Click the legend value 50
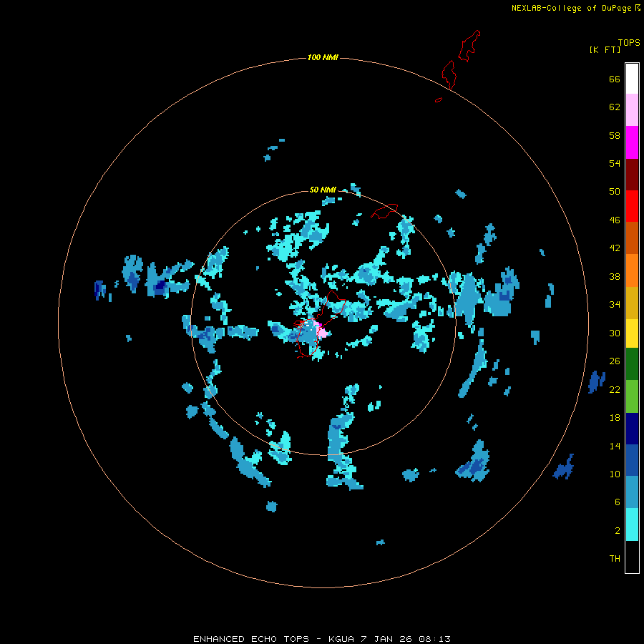The height and width of the screenshot is (644, 644). click(x=615, y=191)
